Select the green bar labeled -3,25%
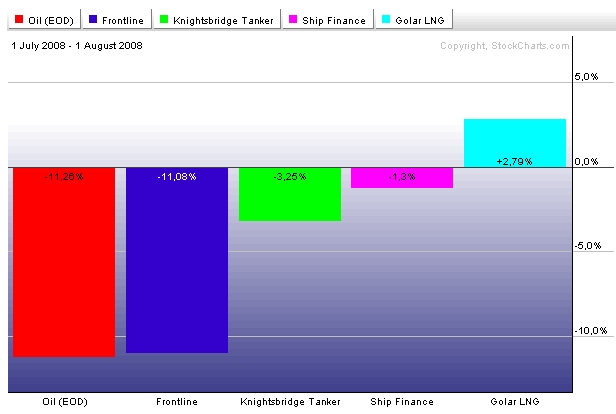Image resolution: width=616 pixels, height=414 pixels. click(x=290, y=194)
